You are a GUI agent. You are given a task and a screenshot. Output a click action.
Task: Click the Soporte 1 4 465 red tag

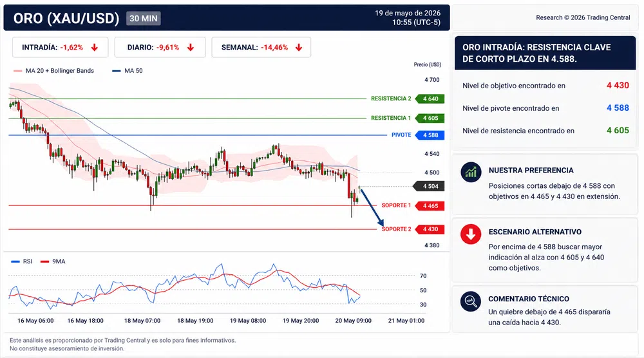(430, 205)
